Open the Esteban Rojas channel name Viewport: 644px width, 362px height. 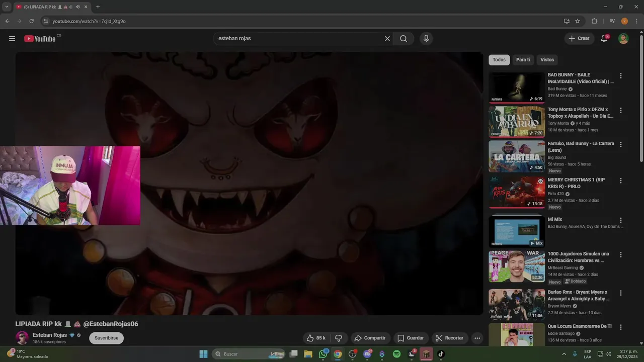(50, 335)
